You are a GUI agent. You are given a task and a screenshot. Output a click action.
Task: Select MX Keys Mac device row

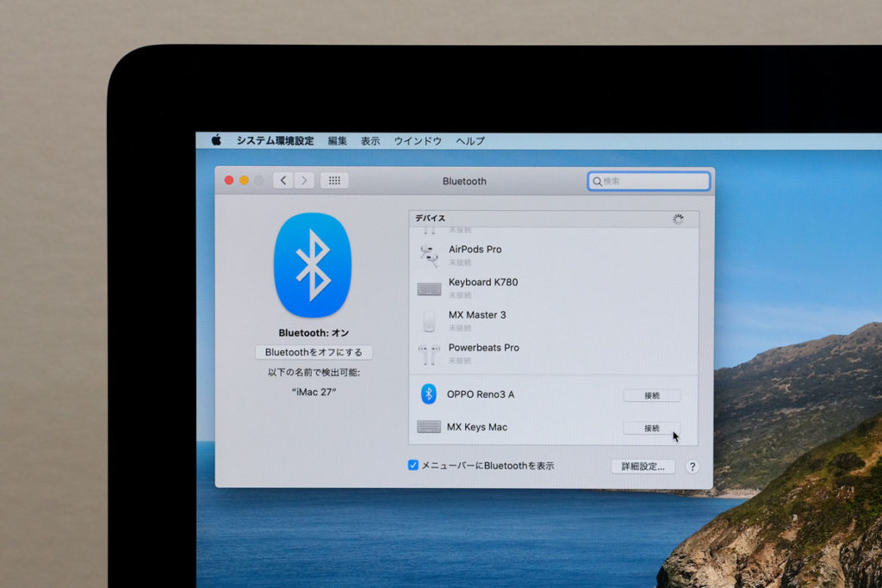(x=554, y=427)
